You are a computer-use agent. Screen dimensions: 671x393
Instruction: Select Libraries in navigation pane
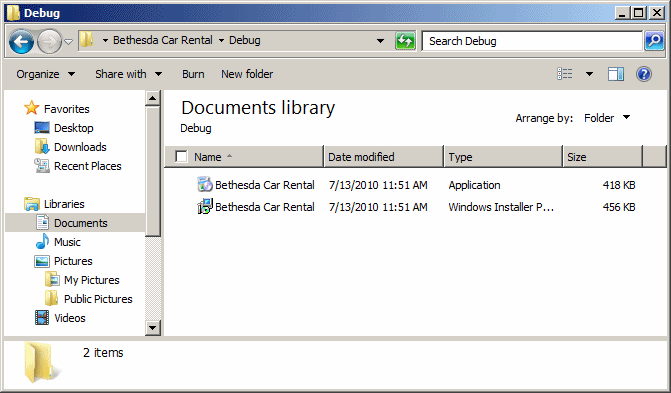tap(64, 204)
